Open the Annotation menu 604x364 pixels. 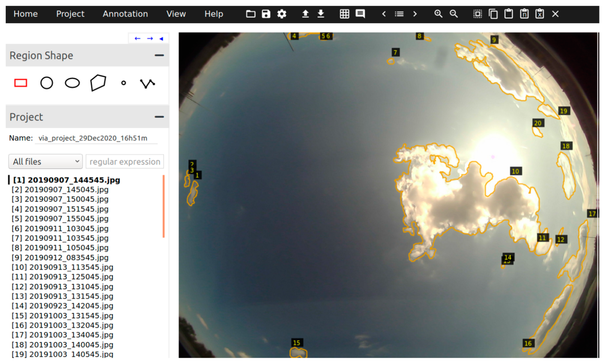[x=125, y=14]
